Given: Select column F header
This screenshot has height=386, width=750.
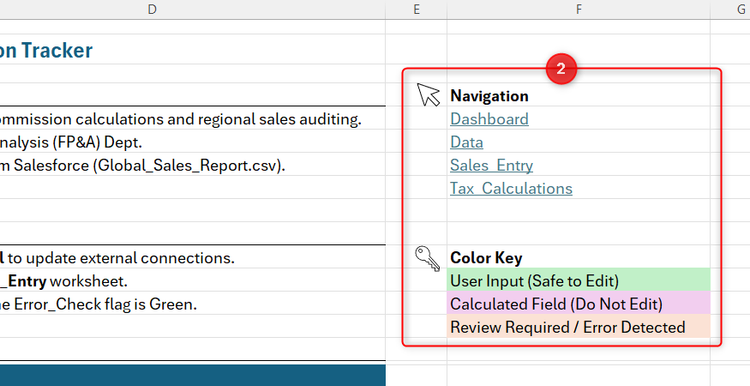Looking at the screenshot, I should (x=579, y=9).
